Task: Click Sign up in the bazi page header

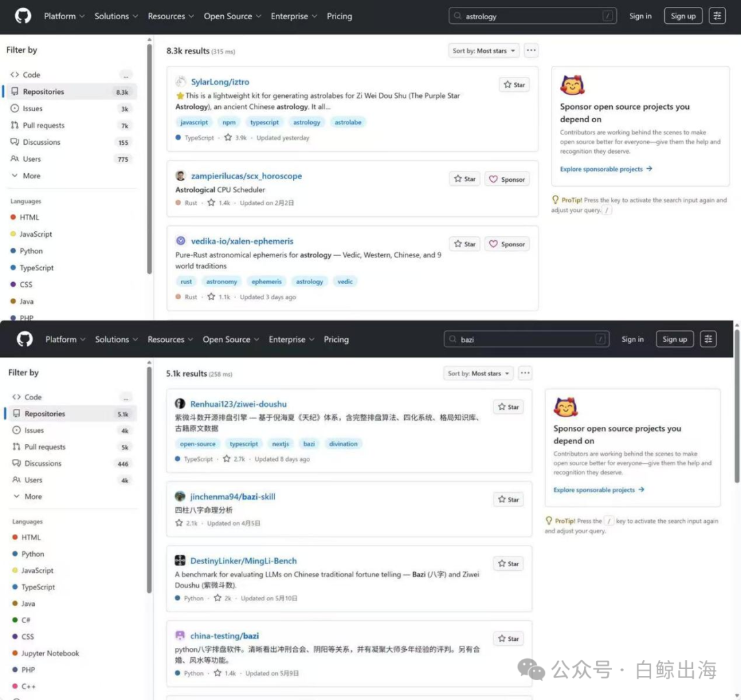Action: [x=674, y=339]
